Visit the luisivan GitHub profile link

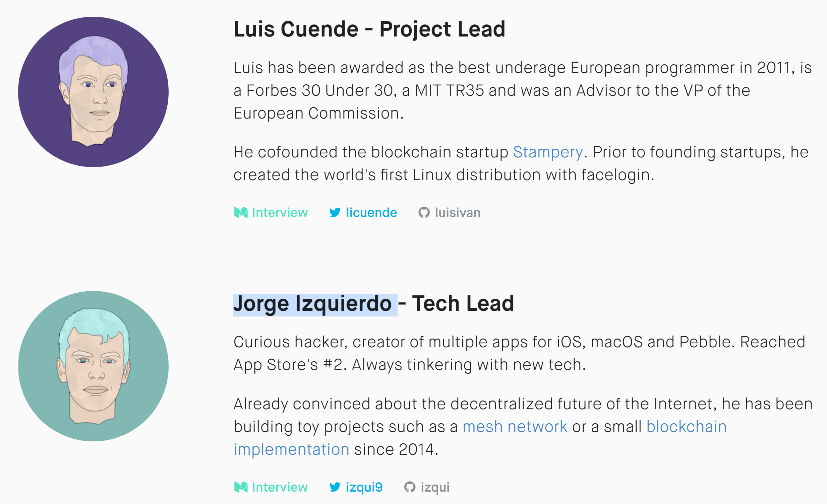tap(458, 213)
